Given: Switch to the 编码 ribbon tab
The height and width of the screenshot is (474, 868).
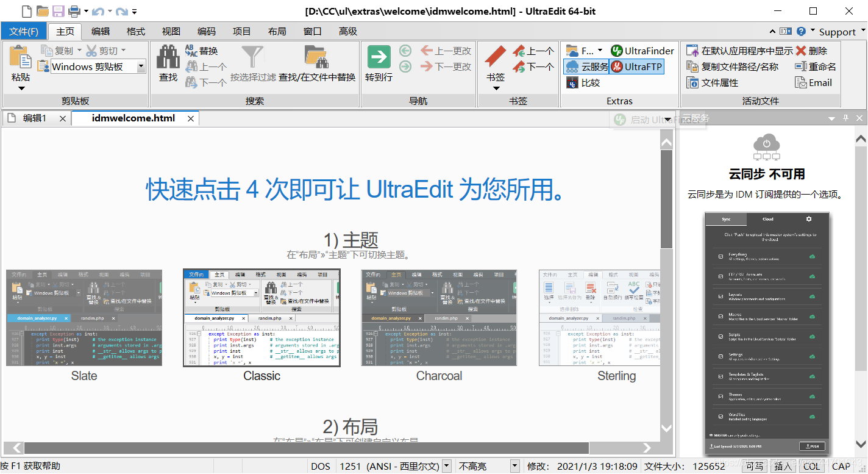Looking at the screenshot, I should pos(207,31).
